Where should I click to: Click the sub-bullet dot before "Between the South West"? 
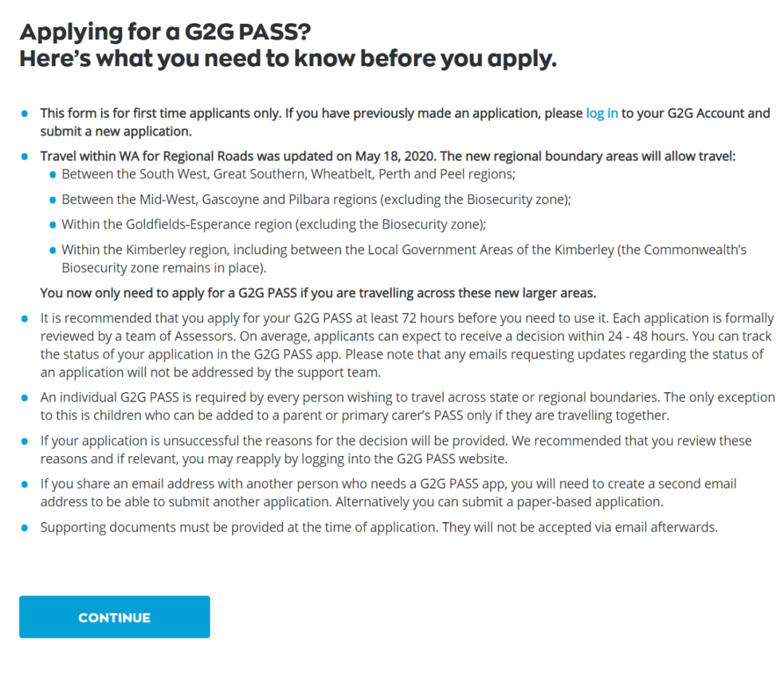pos(52,175)
